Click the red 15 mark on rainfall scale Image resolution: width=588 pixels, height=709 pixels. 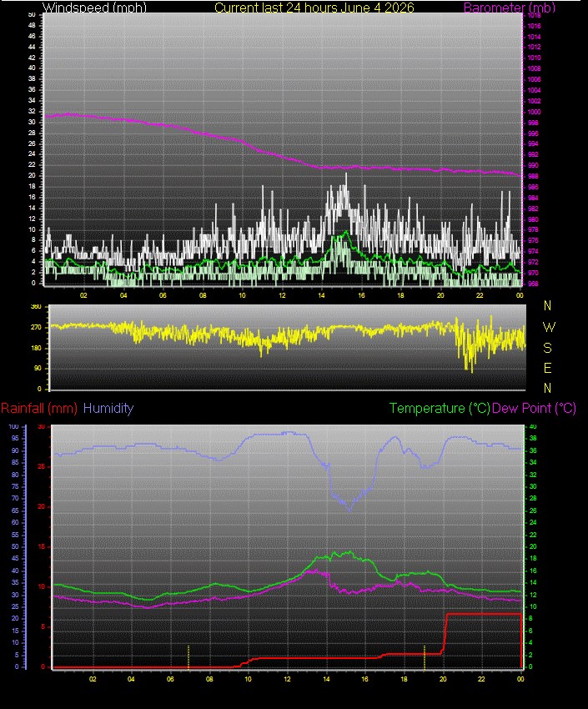pyautogui.click(x=41, y=546)
